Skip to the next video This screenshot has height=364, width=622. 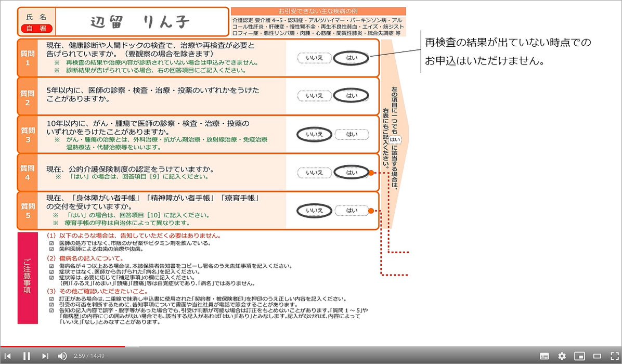(x=45, y=356)
